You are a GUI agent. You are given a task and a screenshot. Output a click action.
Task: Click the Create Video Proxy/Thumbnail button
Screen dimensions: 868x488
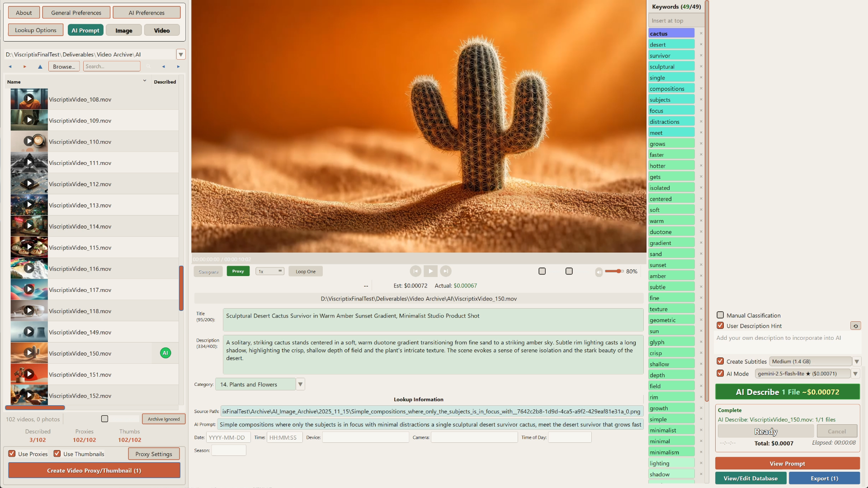pos(94,470)
